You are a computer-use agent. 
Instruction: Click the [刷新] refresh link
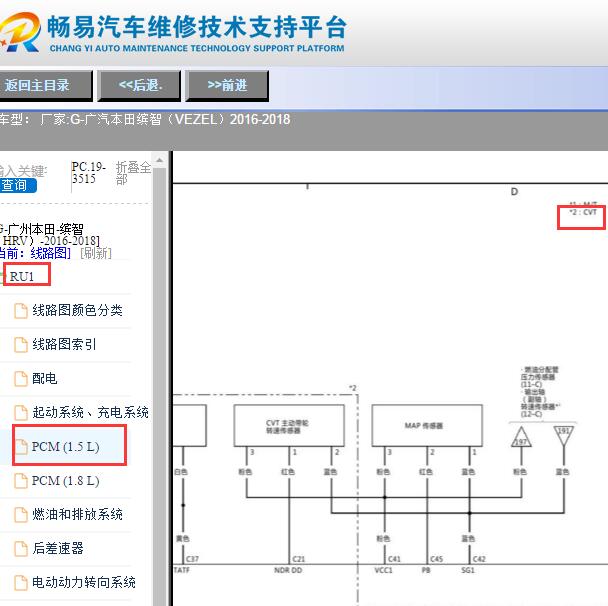click(x=96, y=253)
